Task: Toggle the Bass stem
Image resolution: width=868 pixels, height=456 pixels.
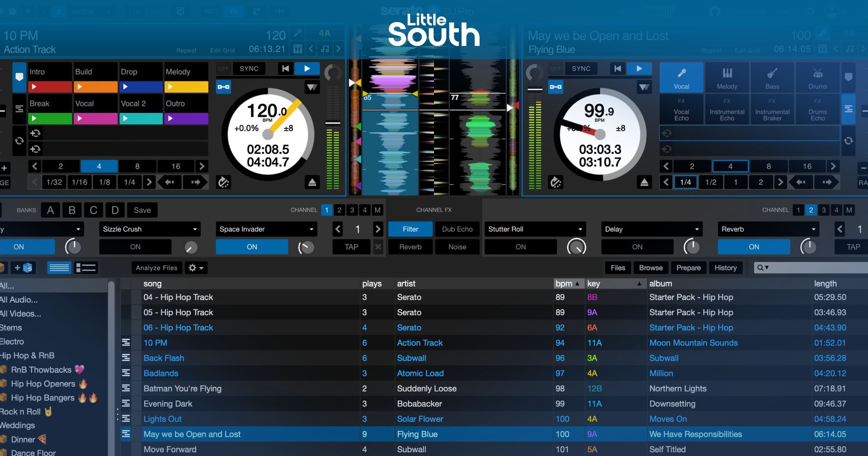Action: point(772,77)
